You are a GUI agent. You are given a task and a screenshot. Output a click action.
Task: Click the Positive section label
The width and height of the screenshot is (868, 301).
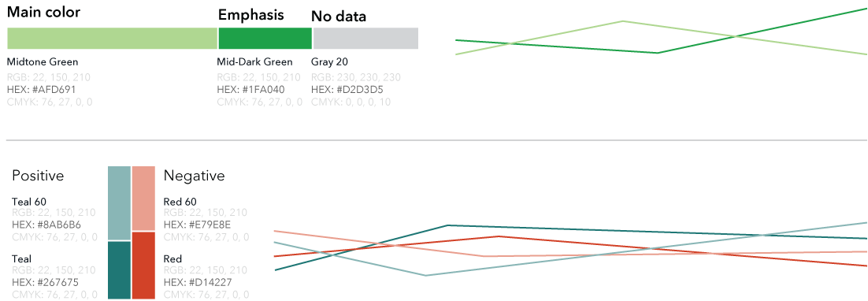38,176
